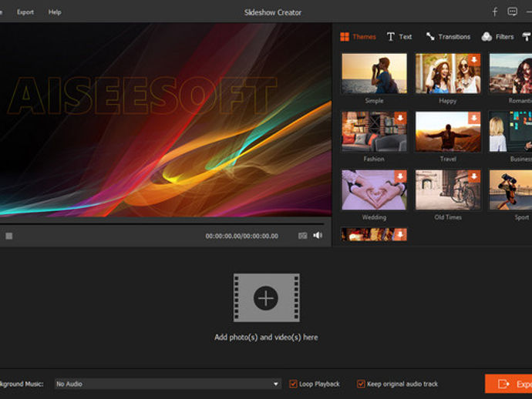
Task: Click the Text T icon
Action: click(390, 37)
